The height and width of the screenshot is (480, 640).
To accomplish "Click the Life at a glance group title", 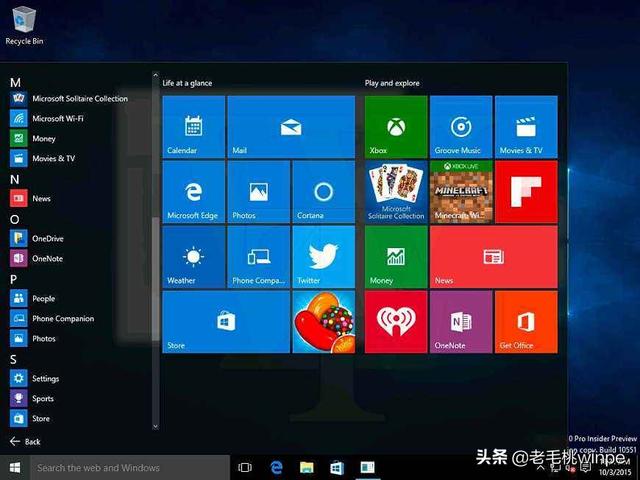I will [x=187, y=83].
